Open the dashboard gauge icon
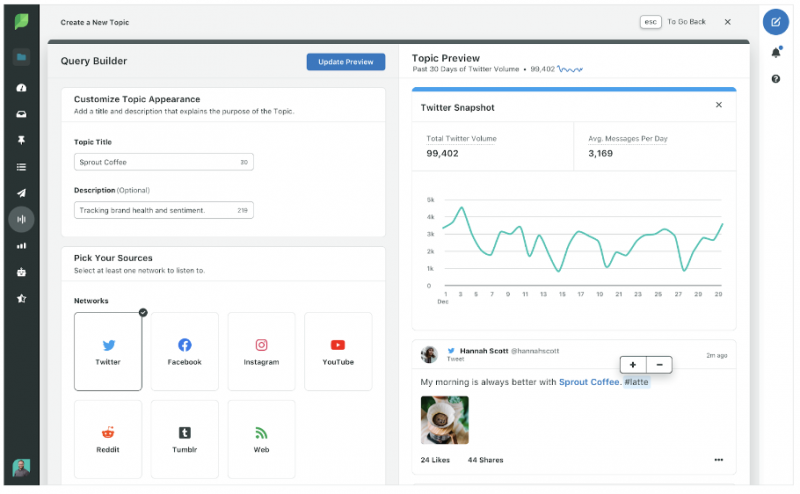The image size is (800, 494). click(21, 88)
